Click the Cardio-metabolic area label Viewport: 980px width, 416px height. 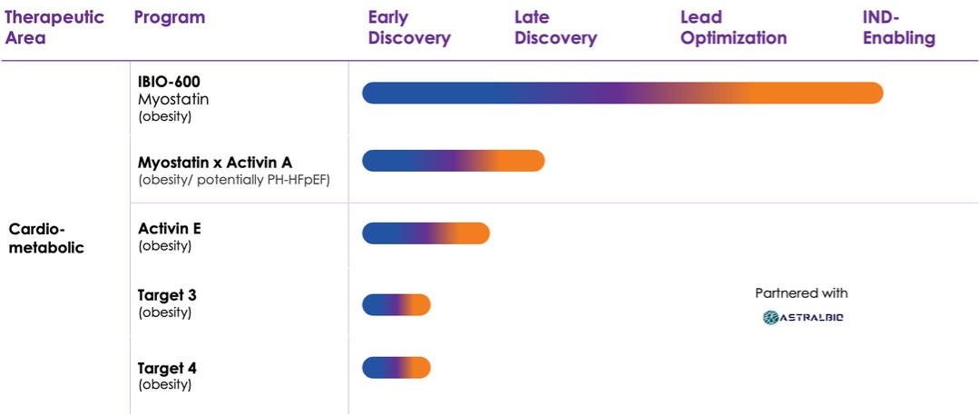[46, 238]
